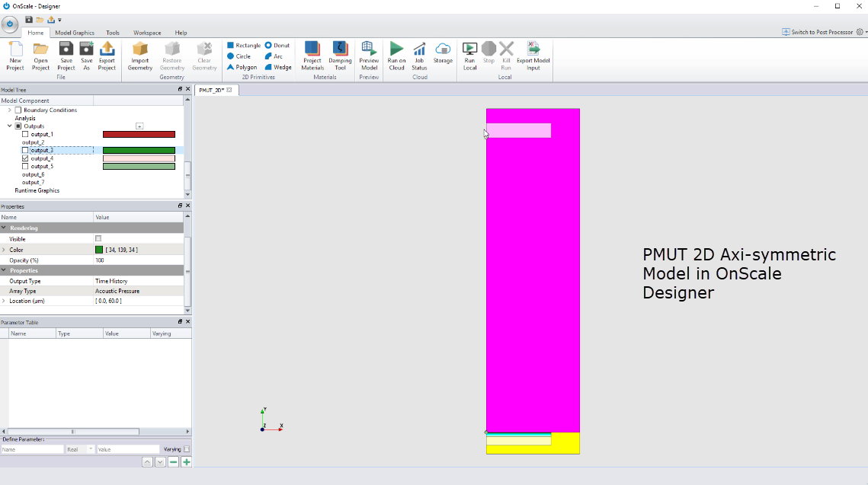Viewport: 868px width, 485px height.
Task: Collapse the Outputs tree node
Action: (9, 126)
